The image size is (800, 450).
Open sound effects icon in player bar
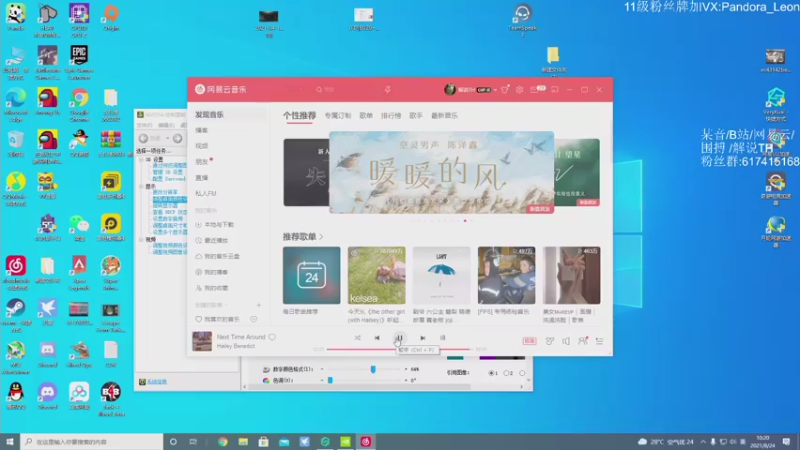(549, 341)
